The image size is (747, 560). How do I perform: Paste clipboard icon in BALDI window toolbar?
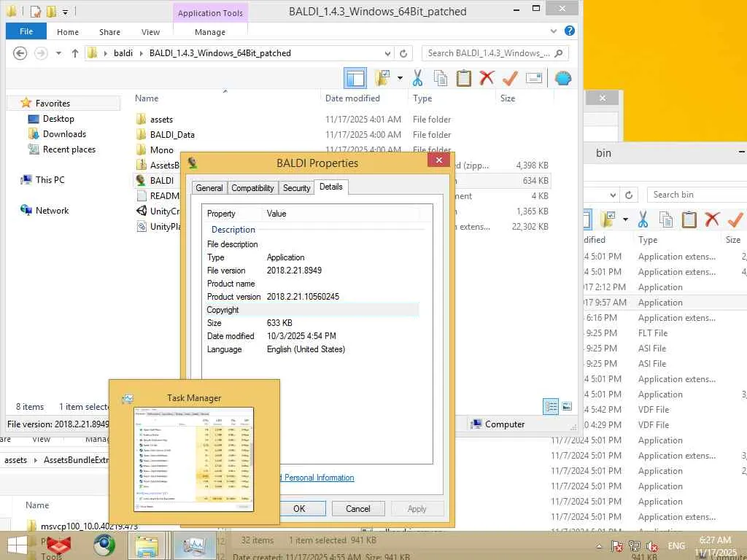(x=463, y=78)
